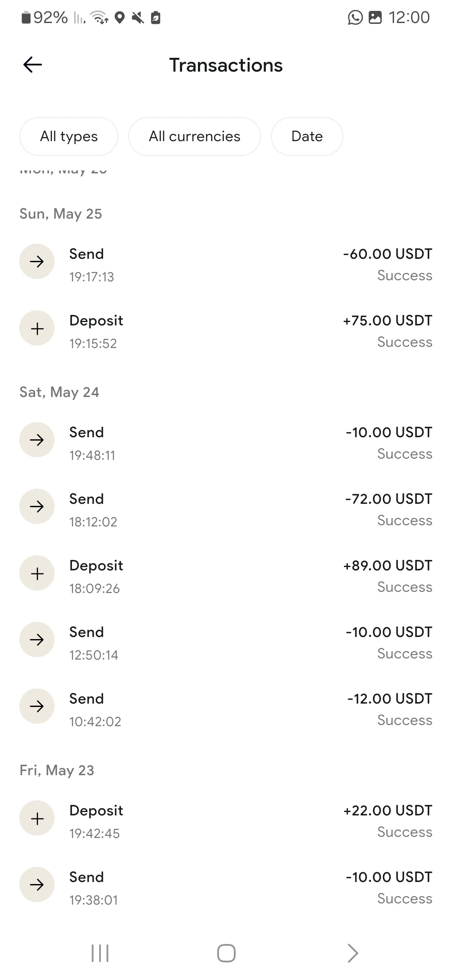Image resolution: width=452 pixels, height=980 pixels.
Task: Tap the Send arrow icon at 19:17:13
Action: (37, 262)
